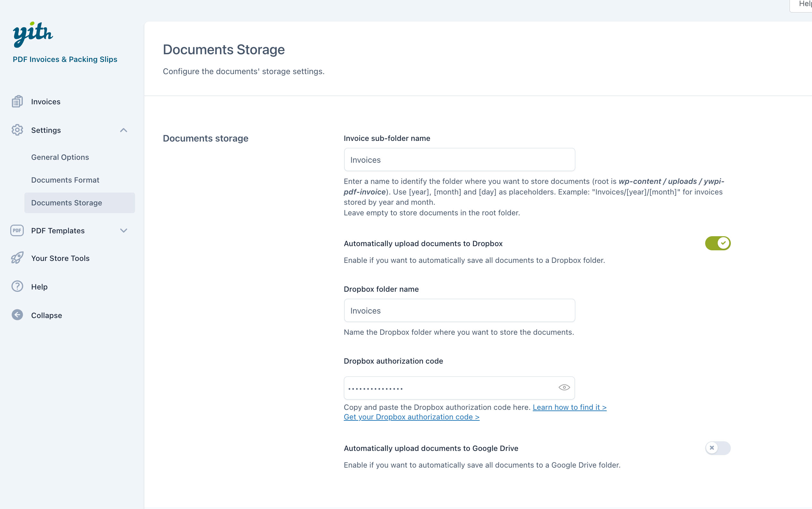Expand the PDF Templates submenu chevron

click(x=124, y=231)
